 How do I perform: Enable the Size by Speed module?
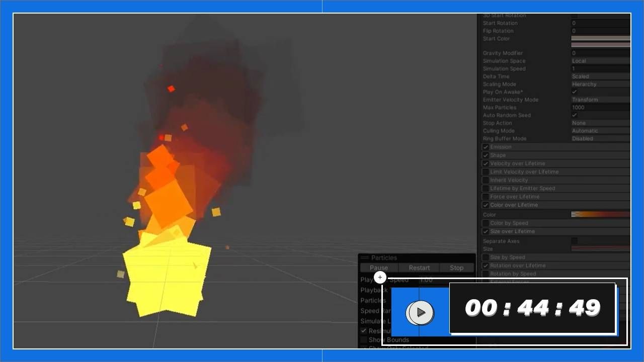[x=486, y=257]
